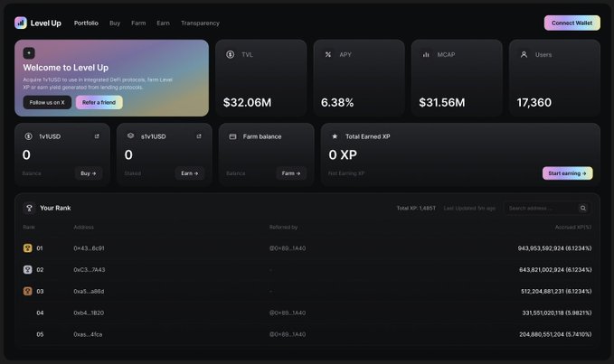This screenshot has width=614, height=364.
Task: Click the Connect Wallet button
Action: [571, 23]
